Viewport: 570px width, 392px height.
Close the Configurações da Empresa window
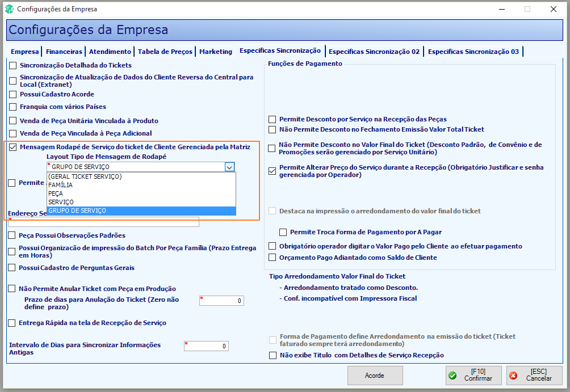[x=554, y=9]
